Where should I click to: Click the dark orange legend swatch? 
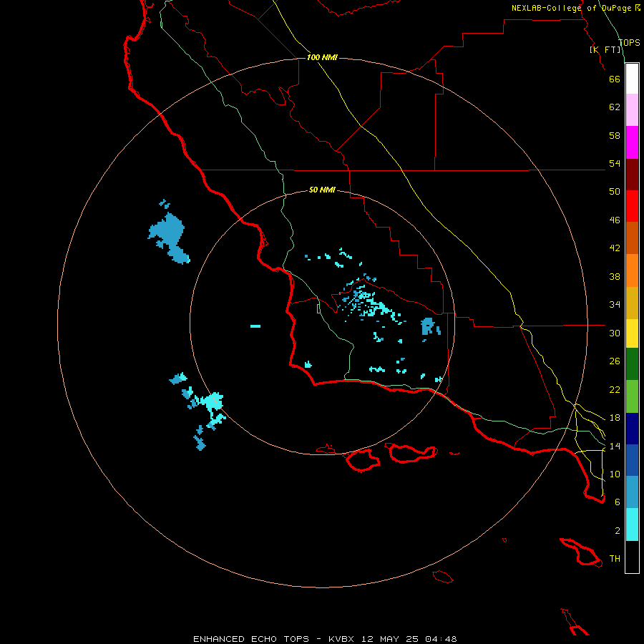[x=632, y=238]
